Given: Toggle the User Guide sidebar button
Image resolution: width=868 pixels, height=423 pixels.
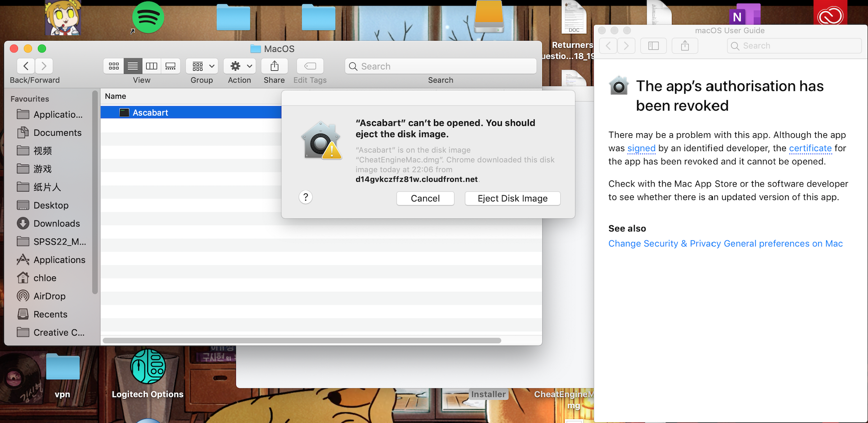Looking at the screenshot, I should coord(653,46).
